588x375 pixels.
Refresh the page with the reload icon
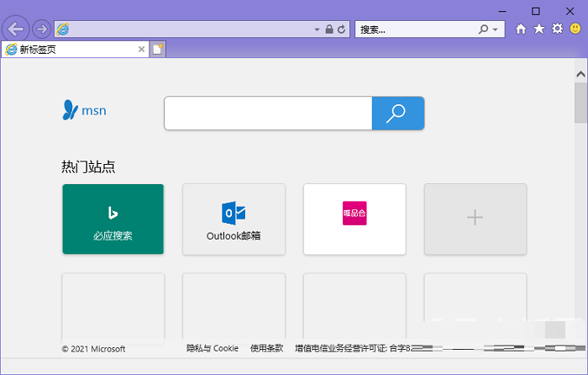(341, 29)
